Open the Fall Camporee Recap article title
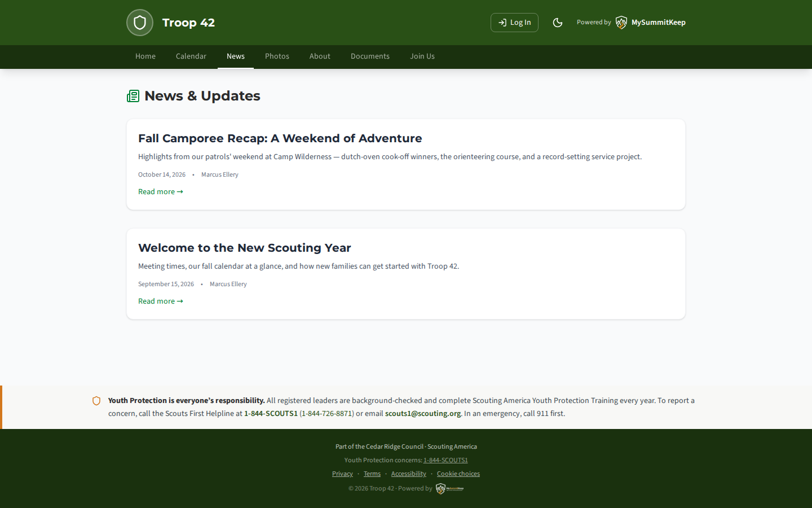Viewport: 812px width, 508px height. coord(280,138)
